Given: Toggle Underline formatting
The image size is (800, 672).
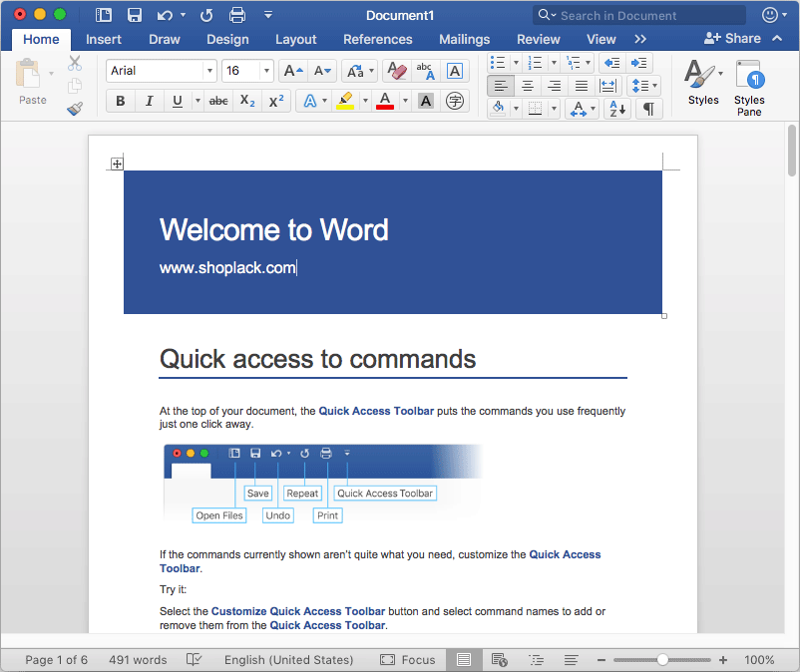Looking at the screenshot, I should [177, 101].
